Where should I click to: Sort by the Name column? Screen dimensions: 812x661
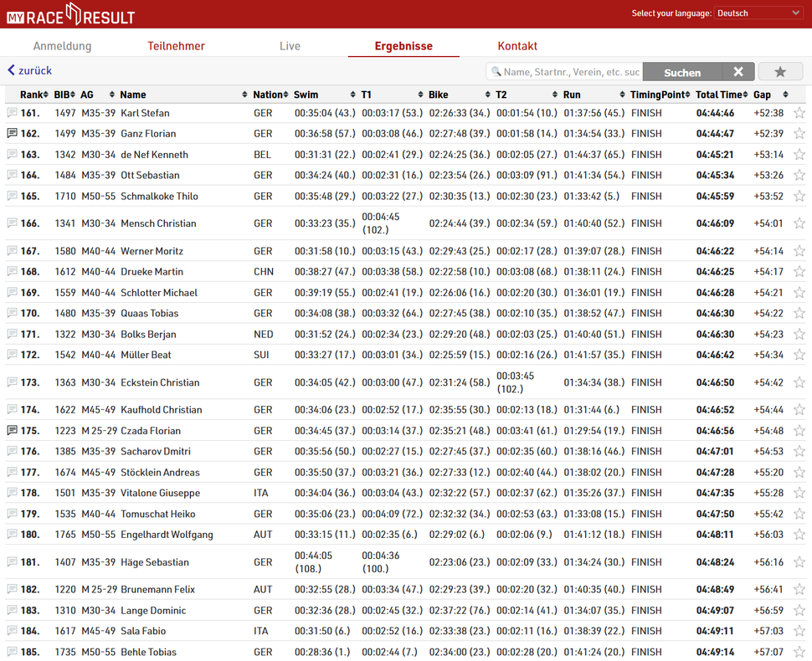pyautogui.click(x=183, y=95)
